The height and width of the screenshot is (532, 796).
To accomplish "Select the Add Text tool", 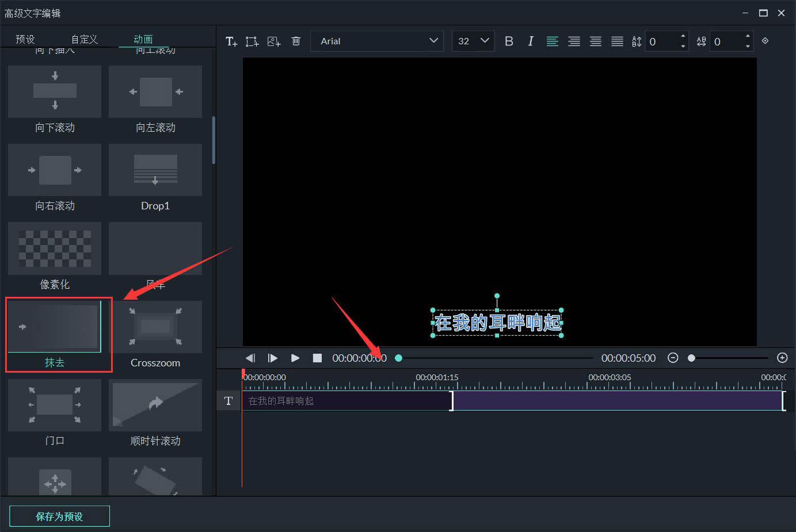I will point(231,41).
